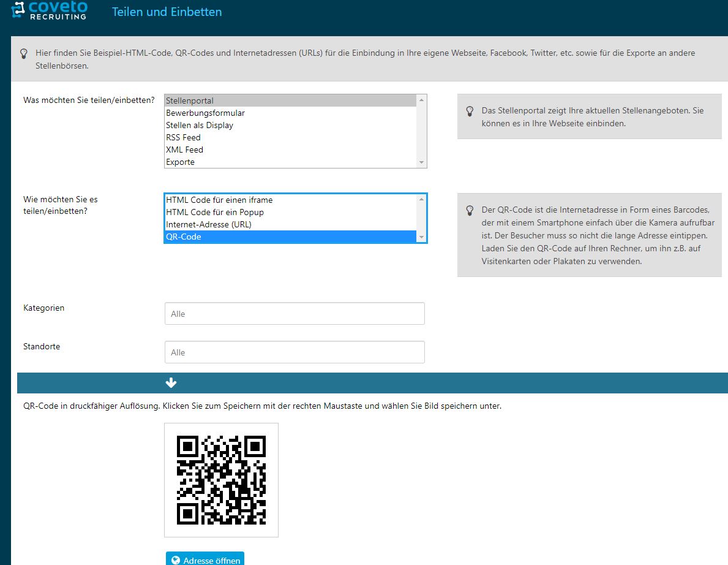Viewport: 728px width, 565px height.
Task: Choose Exporte in the first list
Action: point(291,162)
